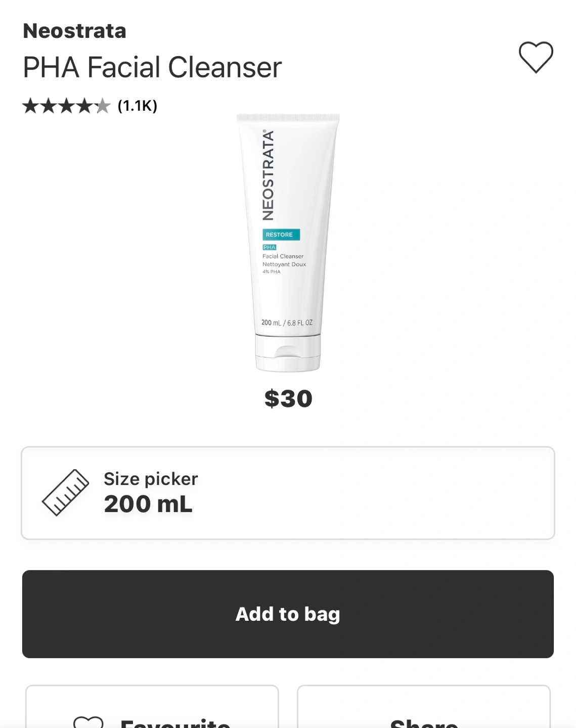Open the Neostrata brand link
The height and width of the screenshot is (728, 576).
74,31
